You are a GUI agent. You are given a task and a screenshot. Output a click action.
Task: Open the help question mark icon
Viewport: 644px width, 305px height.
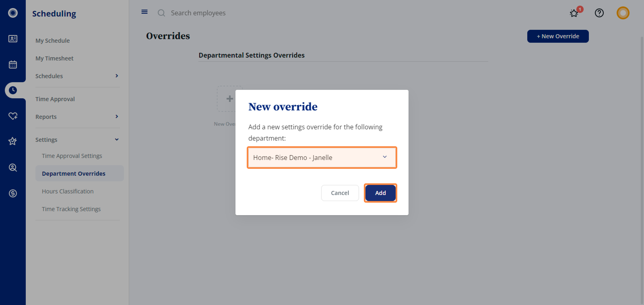(x=599, y=13)
